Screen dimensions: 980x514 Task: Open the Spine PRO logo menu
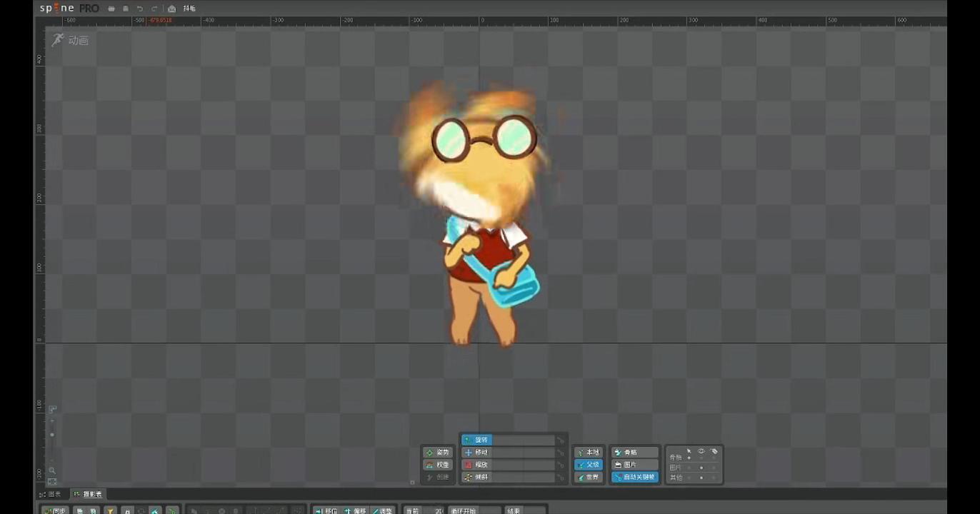[69, 9]
